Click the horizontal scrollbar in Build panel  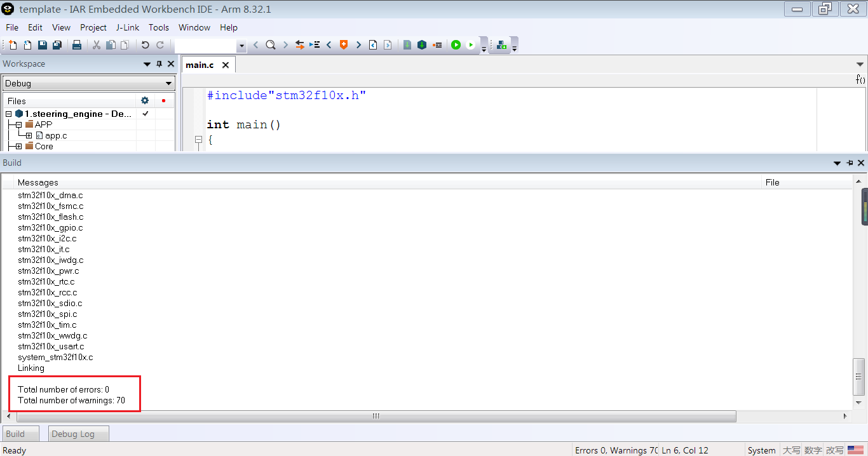(x=375, y=416)
